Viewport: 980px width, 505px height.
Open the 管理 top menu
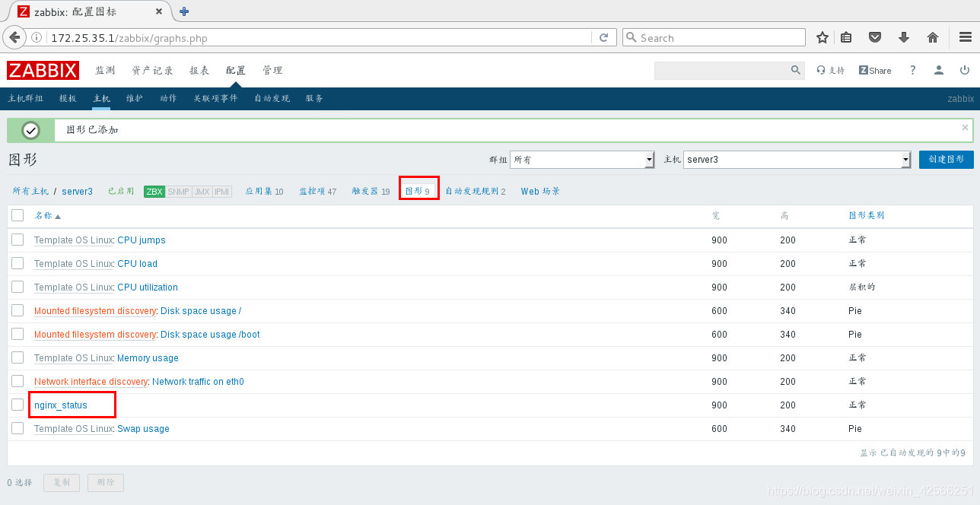pyautogui.click(x=272, y=71)
